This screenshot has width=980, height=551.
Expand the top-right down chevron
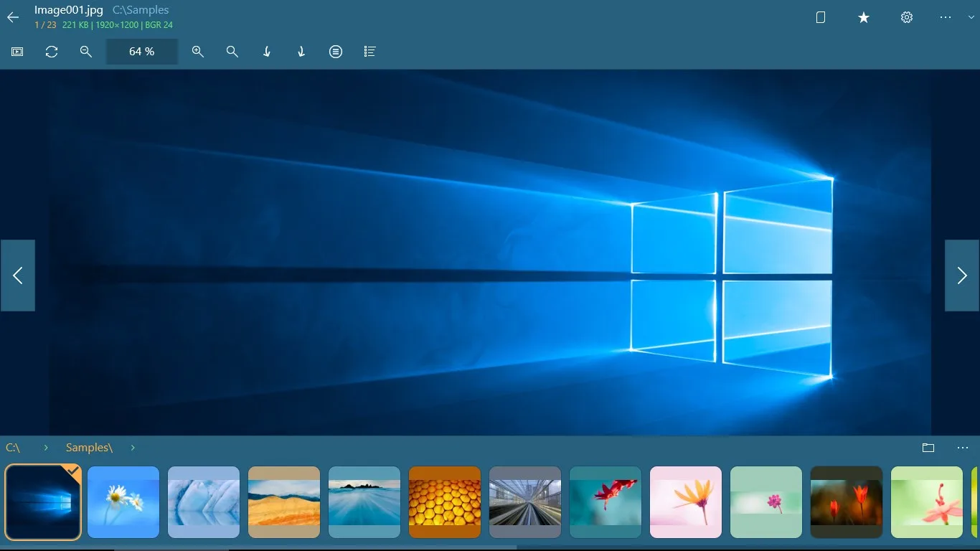[971, 18]
